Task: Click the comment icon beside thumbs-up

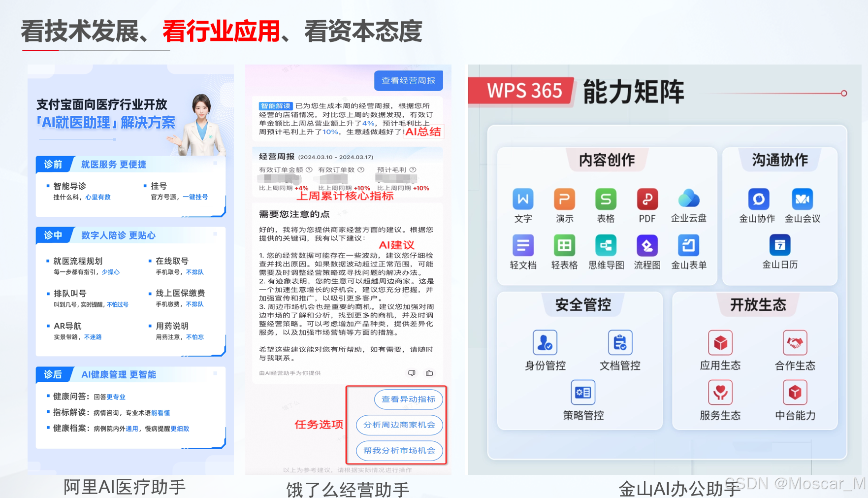Action: 412,373
